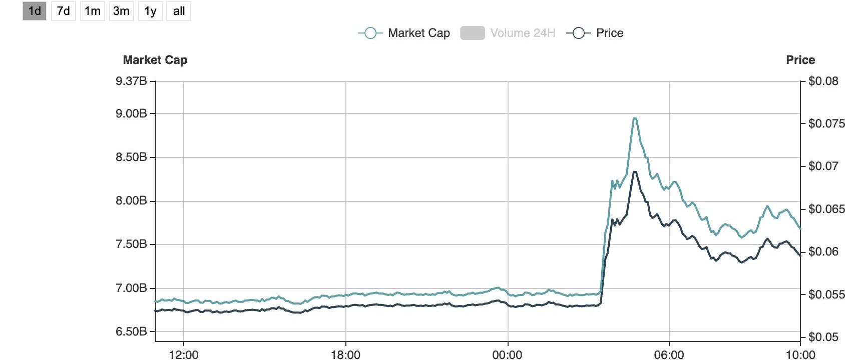
Task: Click the Market Cap axis title
Action: pyautogui.click(x=155, y=60)
